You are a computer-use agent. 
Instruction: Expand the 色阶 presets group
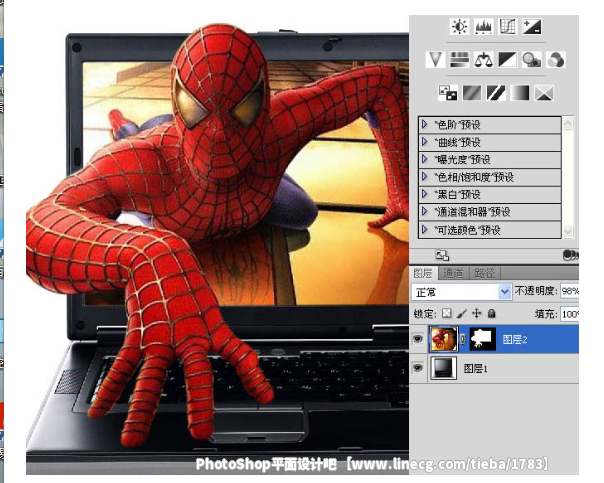click(424, 124)
